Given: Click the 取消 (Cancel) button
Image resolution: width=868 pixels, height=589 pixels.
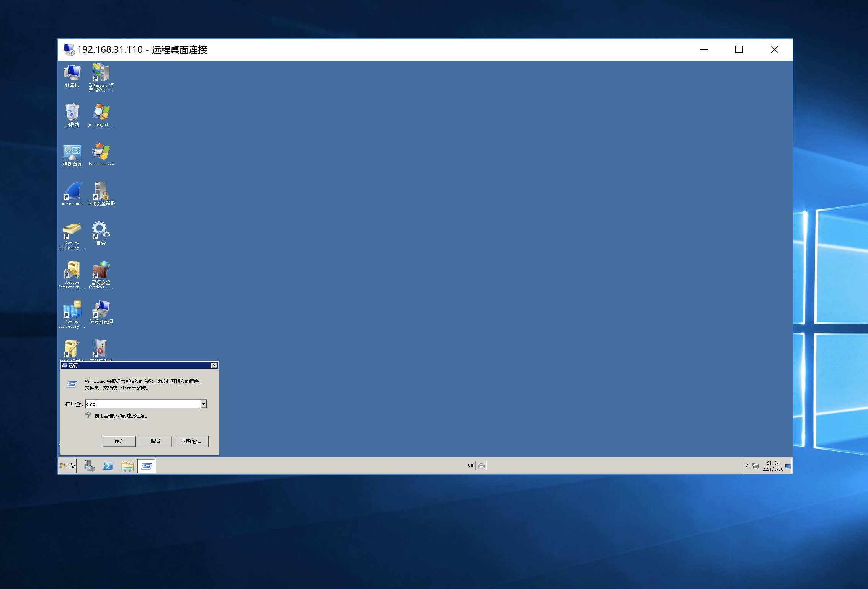Looking at the screenshot, I should tap(155, 441).
